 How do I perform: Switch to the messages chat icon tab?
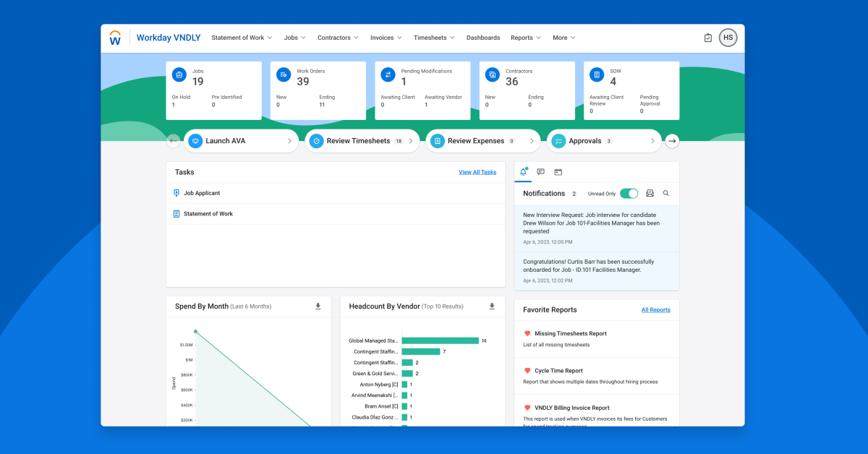[540, 172]
